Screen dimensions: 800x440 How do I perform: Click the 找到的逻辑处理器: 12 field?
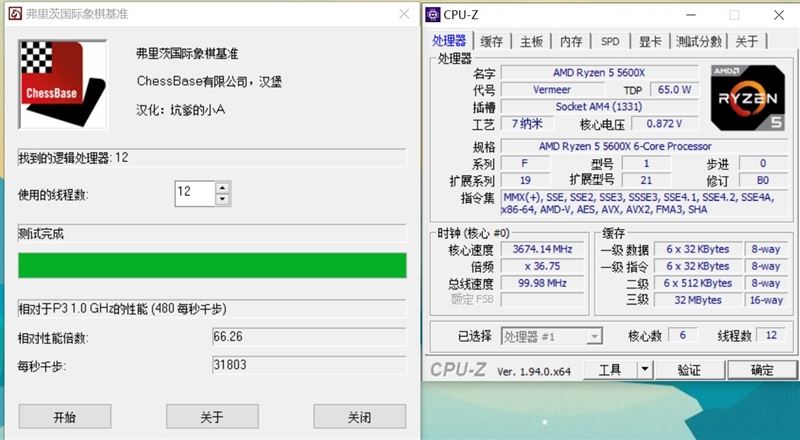(x=212, y=158)
